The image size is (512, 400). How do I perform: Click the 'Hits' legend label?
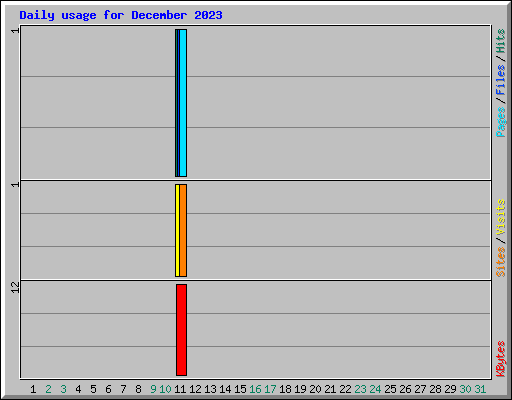tap(500, 41)
